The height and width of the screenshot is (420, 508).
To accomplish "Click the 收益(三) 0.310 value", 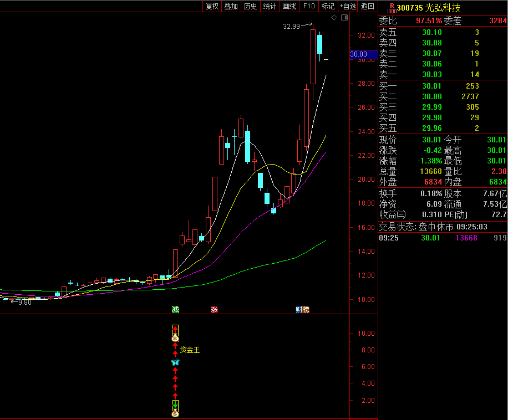I will (432, 215).
